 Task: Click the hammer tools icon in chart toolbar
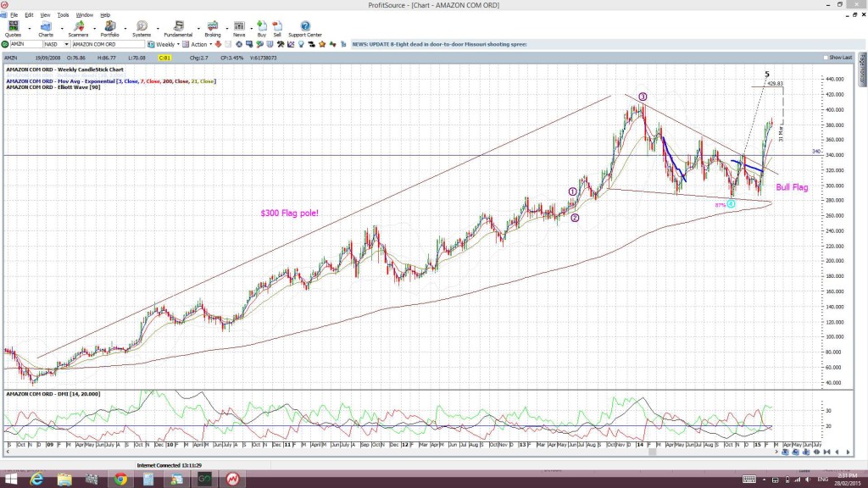tap(281, 44)
